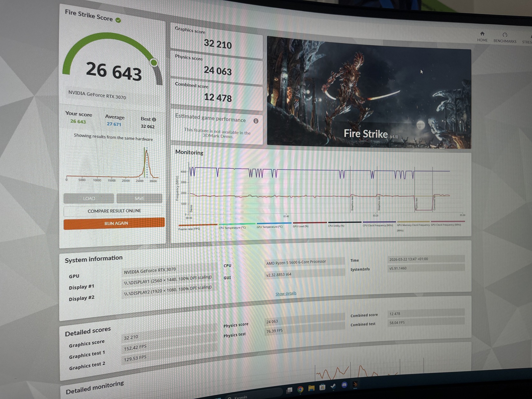Screen dimensions: 532x399
Task: Go to the HOME tab
Action: [x=482, y=37]
